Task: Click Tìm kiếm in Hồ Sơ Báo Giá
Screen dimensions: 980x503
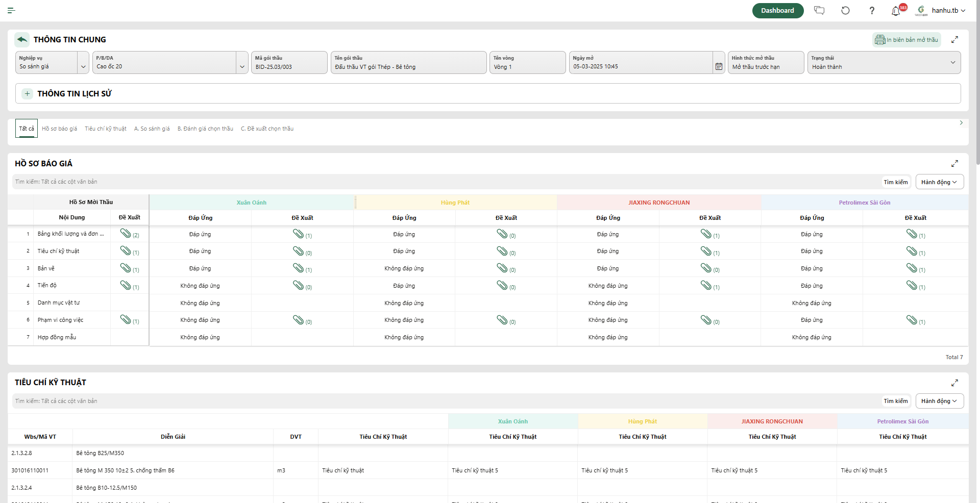Action: coord(896,182)
